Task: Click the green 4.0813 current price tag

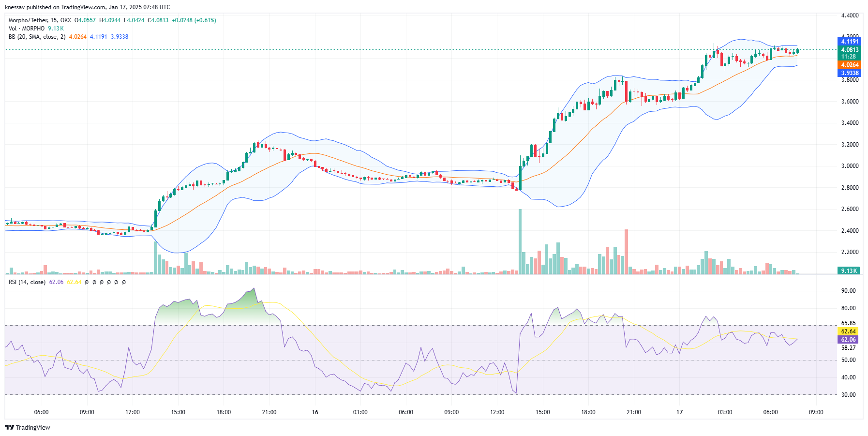Action: point(849,49)
